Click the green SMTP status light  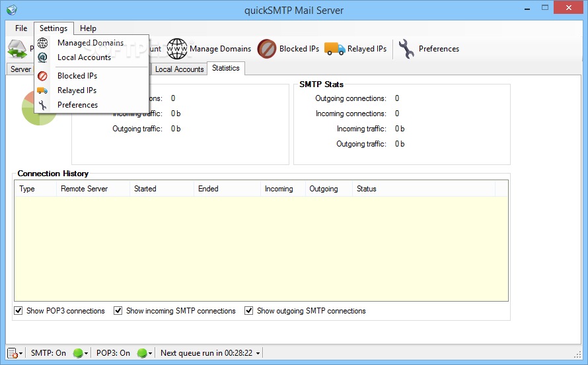tap(78, 353)
